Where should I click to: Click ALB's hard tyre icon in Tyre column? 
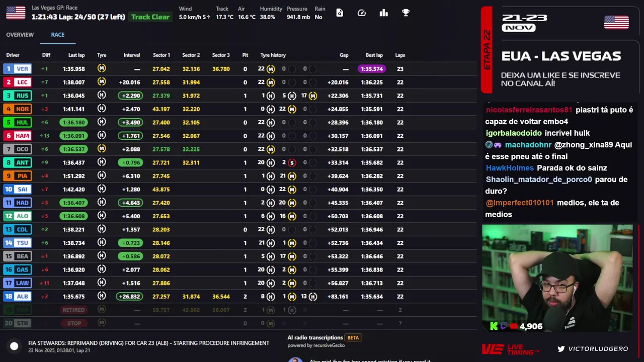pyautogui.click(x=102, y=296)
